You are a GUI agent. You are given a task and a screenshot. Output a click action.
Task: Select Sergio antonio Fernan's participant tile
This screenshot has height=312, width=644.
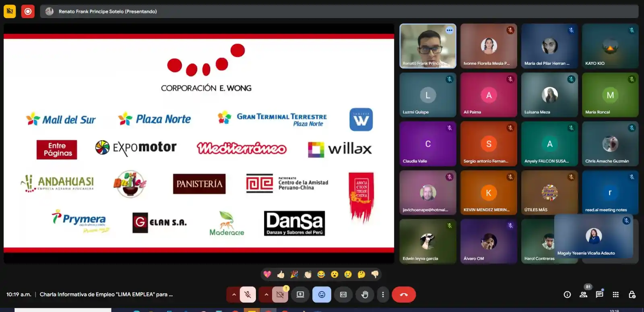coord(489,144)
